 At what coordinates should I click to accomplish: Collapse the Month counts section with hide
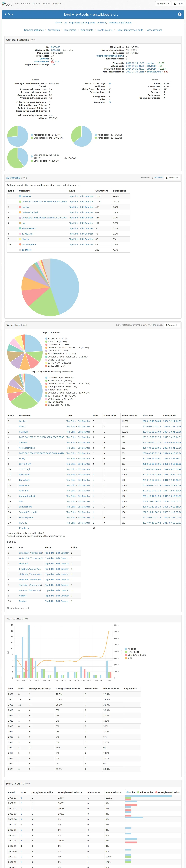click(27, 783)
